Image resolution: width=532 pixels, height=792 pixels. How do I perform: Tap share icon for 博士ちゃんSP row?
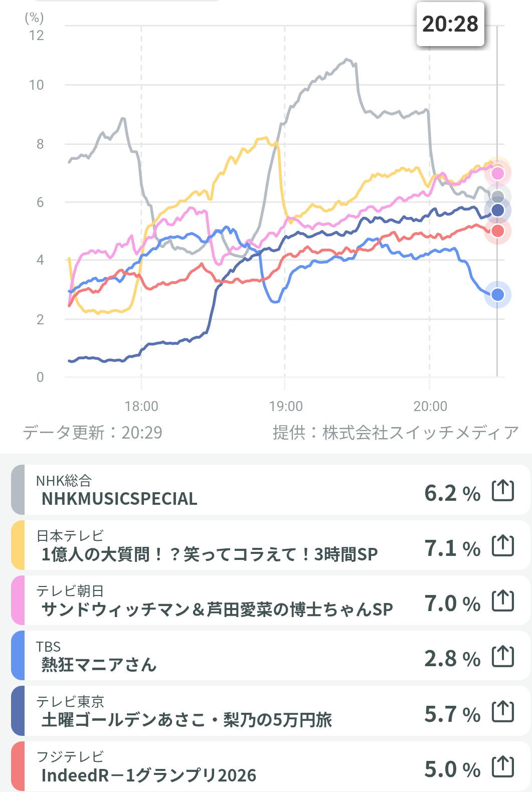click(x=503, y=601)
